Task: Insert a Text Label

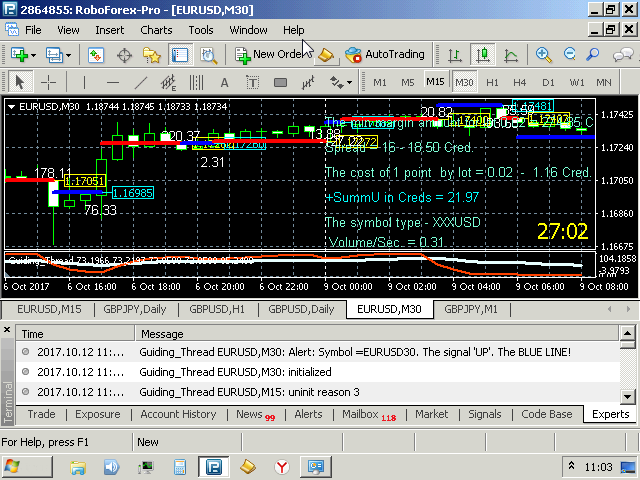Action: coord(253,83)
